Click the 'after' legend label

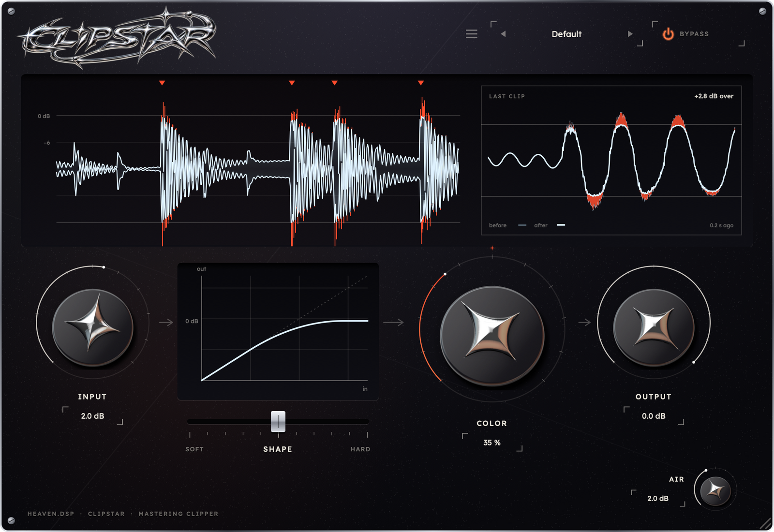pyautogui.click(x=540, y=225)
